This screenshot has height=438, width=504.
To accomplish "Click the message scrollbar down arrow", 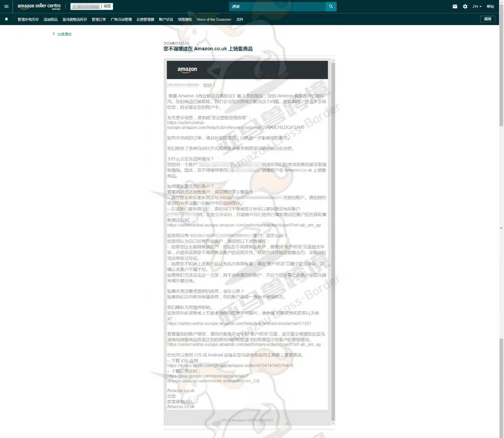I will tap(333, 423).
